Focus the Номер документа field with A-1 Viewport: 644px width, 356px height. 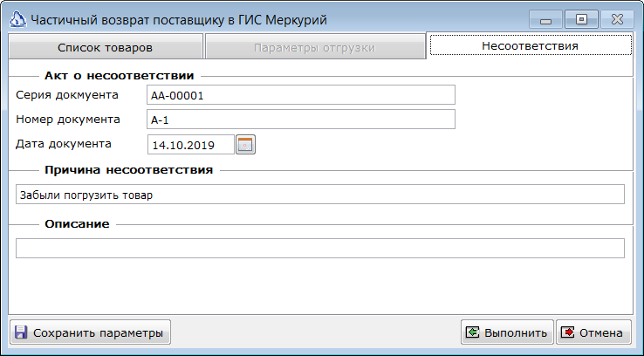[x=301, y=119]
